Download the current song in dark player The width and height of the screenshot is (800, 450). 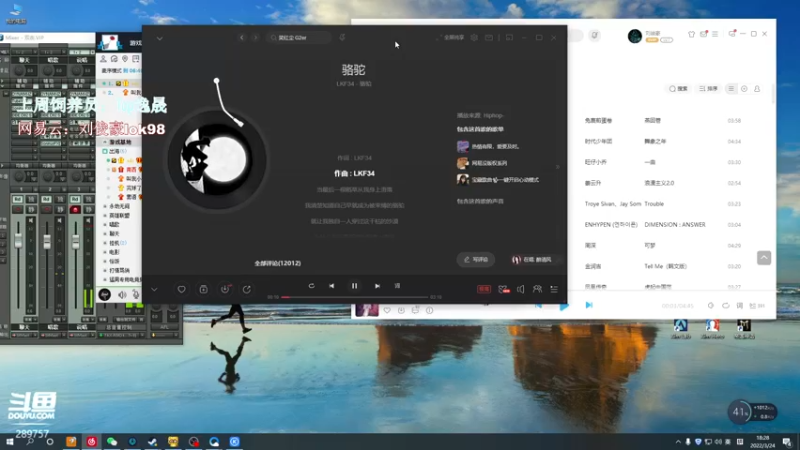click(225, 289)
